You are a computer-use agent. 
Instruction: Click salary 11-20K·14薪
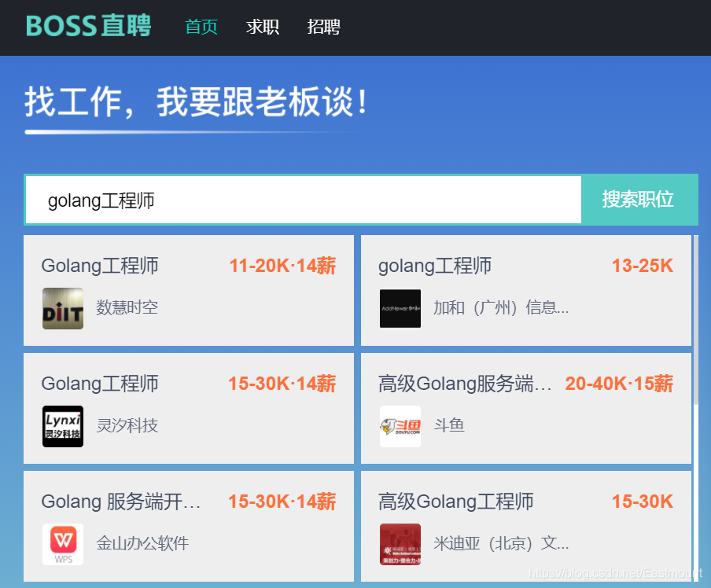pos(282,266)
